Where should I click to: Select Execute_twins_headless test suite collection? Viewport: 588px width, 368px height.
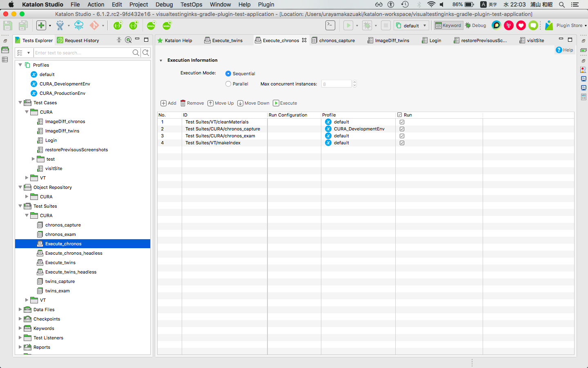pyautogui.click(x=71, y=272)
